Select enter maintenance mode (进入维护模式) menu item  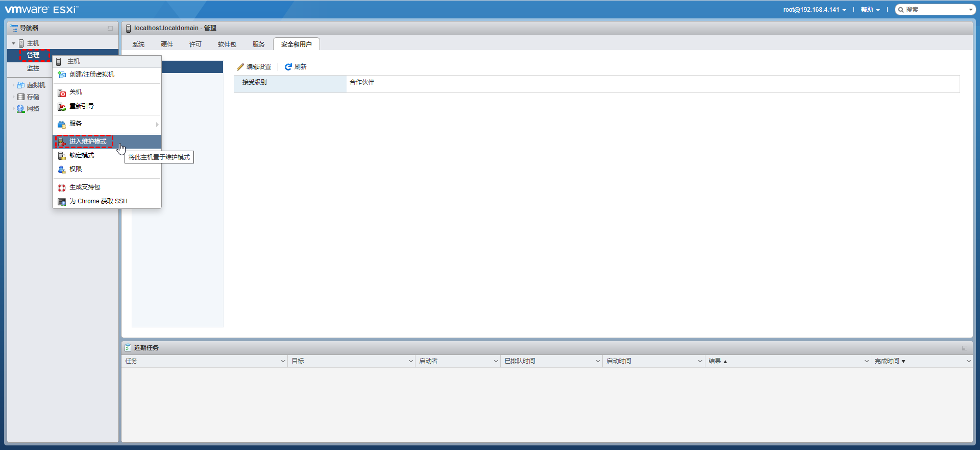coord(88,141)
